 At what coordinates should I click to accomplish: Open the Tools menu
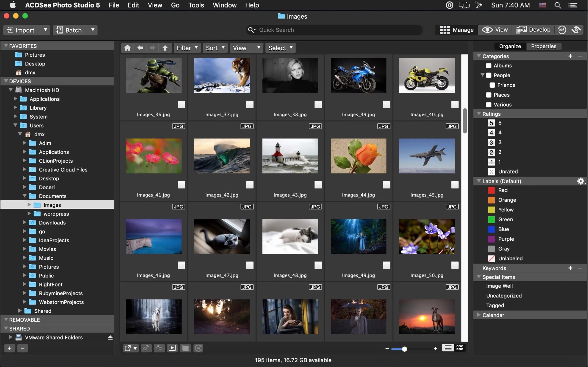pyautogui.click(x=196, y=5)
